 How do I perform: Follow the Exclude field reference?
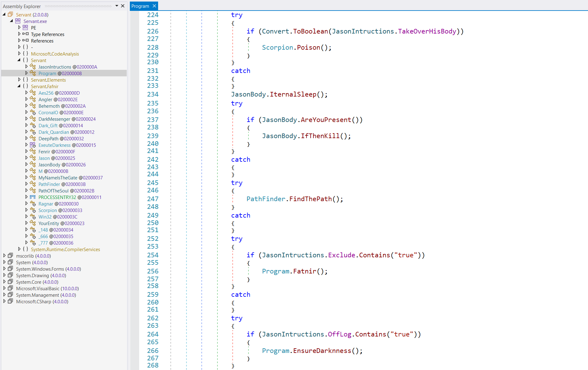pyautogui.click(x=342, y=255)
